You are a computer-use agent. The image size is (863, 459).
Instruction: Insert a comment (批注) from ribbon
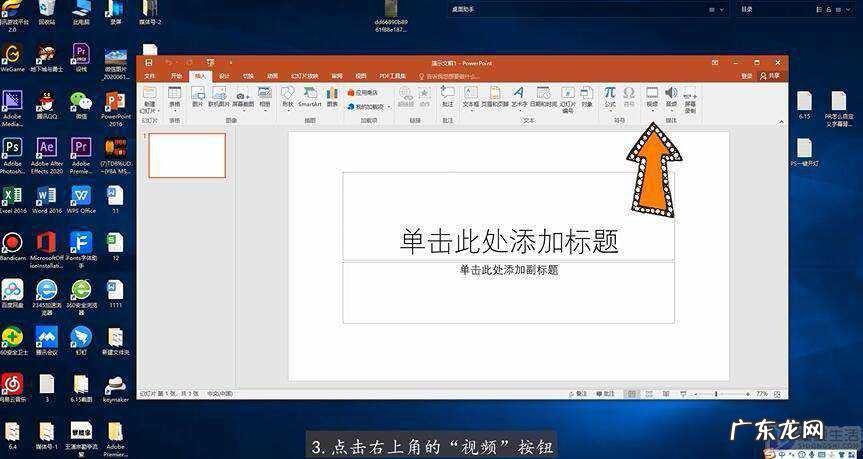click(447, 97)
